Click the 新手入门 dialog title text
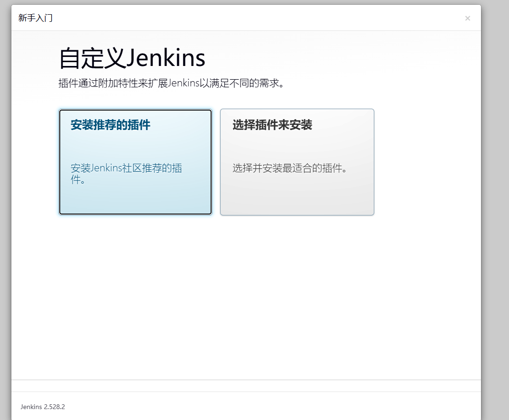This screenshot has width=509, height=420. [x=36, y=18]
